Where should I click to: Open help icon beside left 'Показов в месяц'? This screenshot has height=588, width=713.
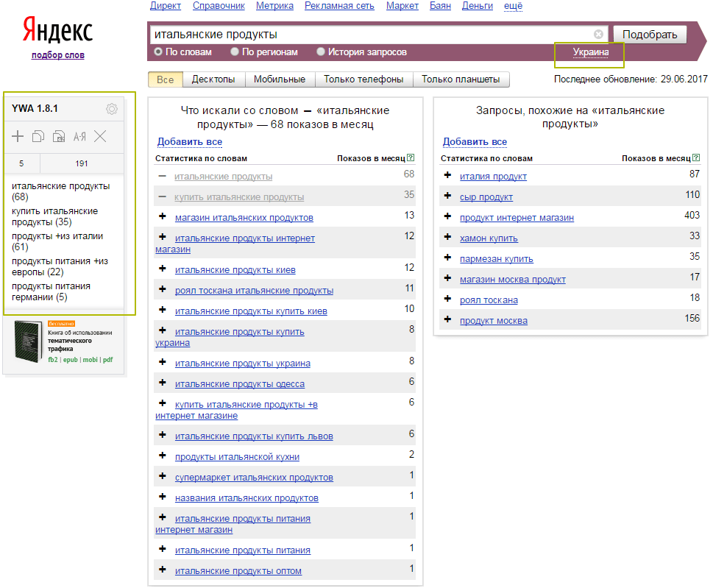click(411, 157)
